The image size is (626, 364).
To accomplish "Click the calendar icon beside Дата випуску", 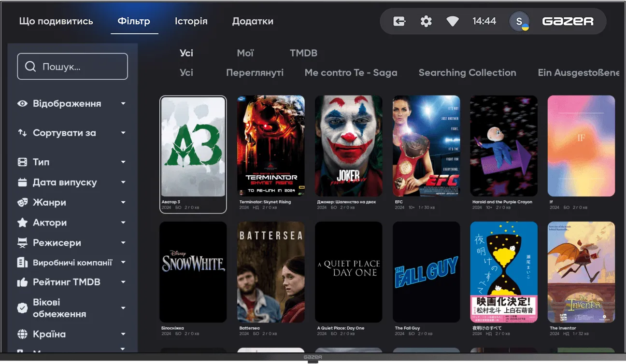I will [x=22, y=182].
